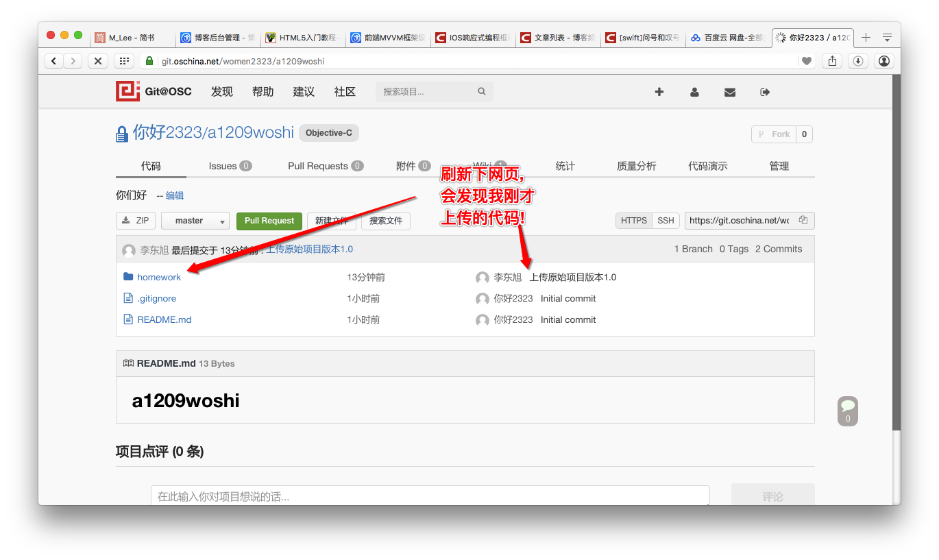Click the green Pull Request button
This screenshot has width=939, height=560.
point(269,221)
